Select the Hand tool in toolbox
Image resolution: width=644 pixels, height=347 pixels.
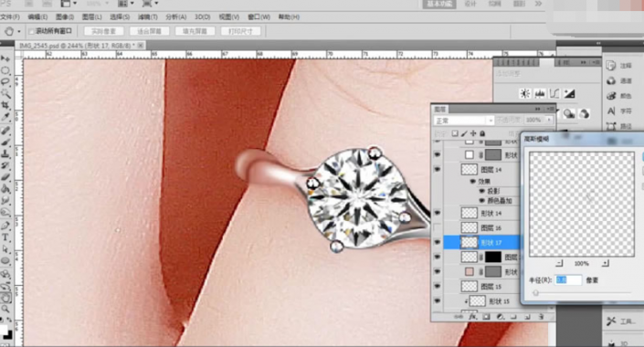(x=5, y=298)
